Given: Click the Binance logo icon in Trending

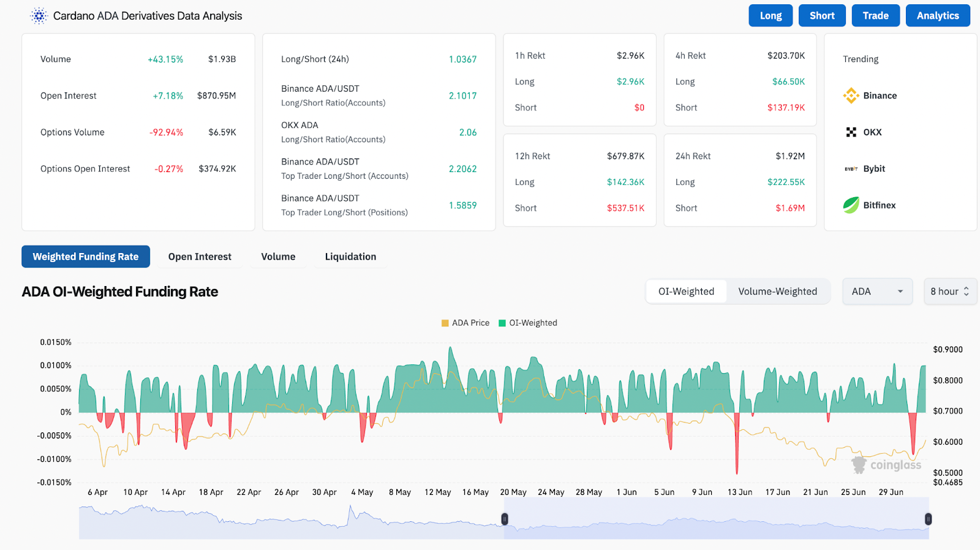Looking at the screenshot, I should pyautogui.click(x=851, y=96).
